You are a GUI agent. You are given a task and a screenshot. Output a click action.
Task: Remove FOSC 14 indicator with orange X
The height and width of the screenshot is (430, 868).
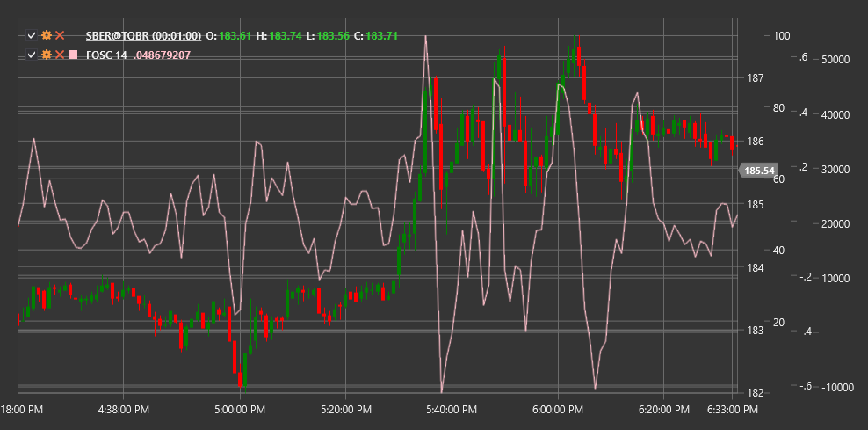61,55
